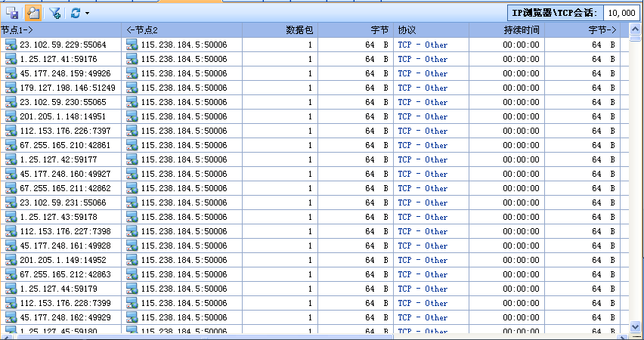Sort by the 节点1-> column header
Image resolution: width=644 pixels, height=340 pixels.
tap(60, 30)
